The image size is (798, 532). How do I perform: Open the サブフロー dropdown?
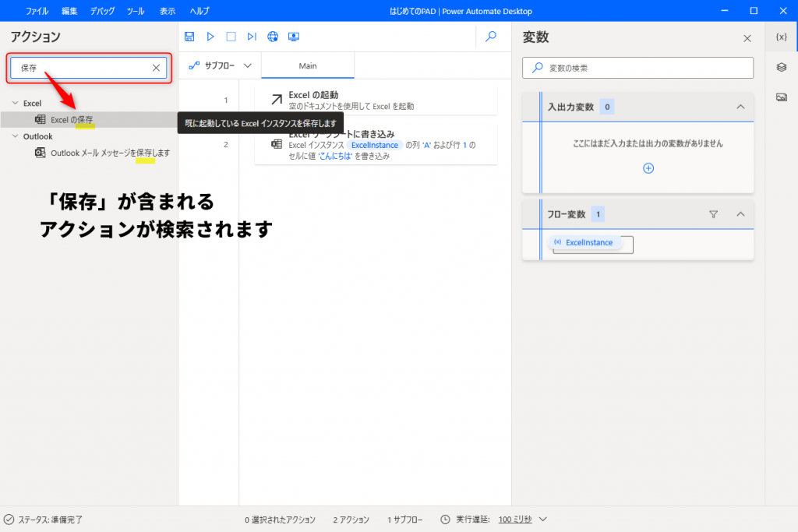coord(220,65)
